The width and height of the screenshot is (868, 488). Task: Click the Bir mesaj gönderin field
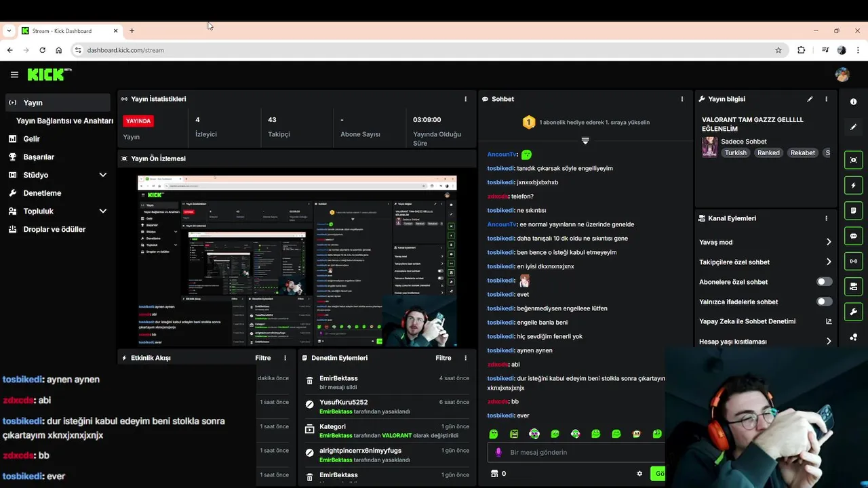point(576,452)
